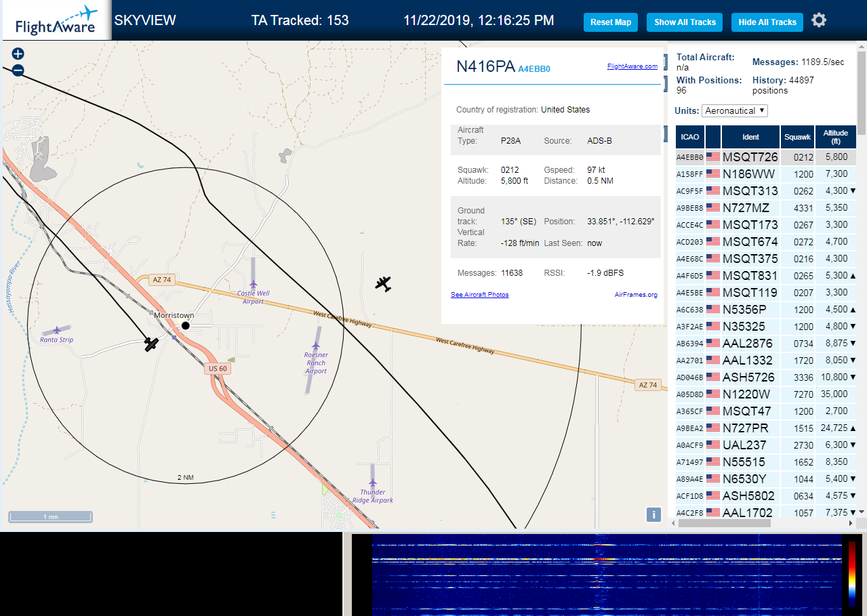
Task: Click the black receiver location dot
Action: (185, 326)
